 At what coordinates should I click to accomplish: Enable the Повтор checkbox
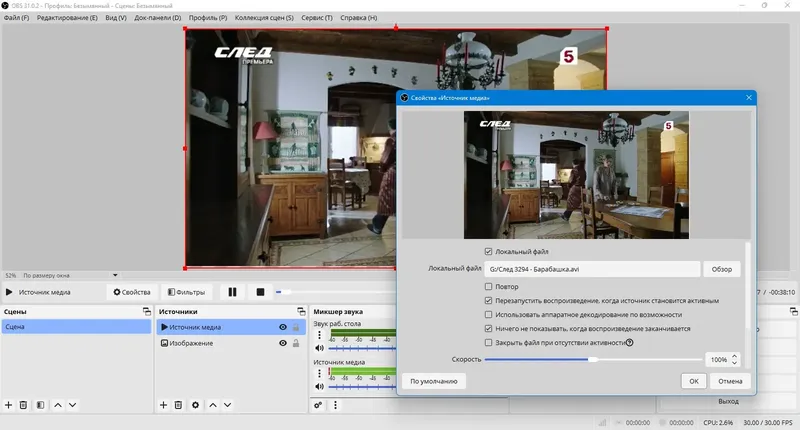pos(488,287)
